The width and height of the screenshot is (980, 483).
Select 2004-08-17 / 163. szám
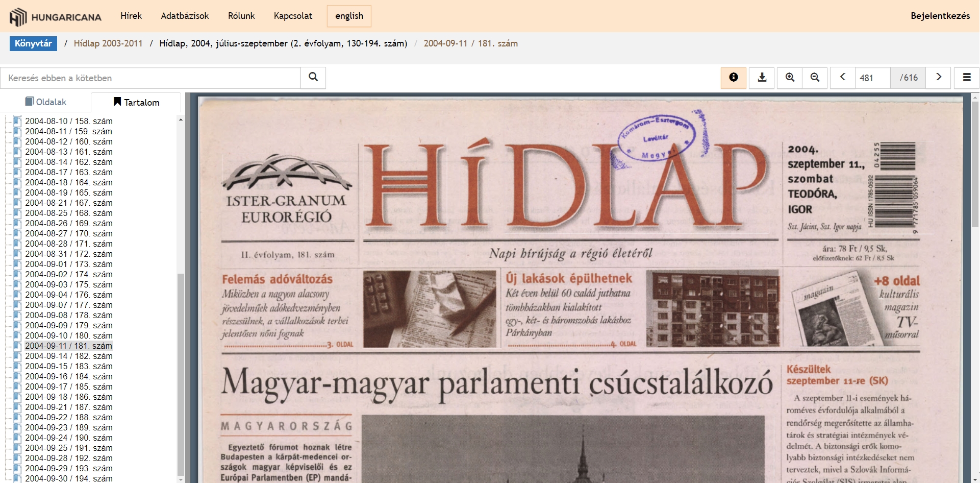click(69, 172)
